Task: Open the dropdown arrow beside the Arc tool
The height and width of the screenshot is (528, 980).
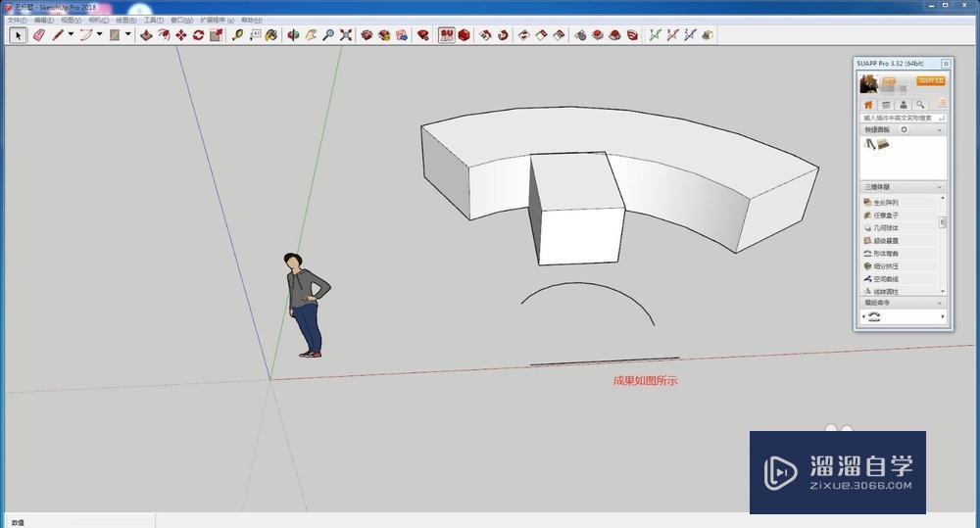Action: click(x=99, y=34)
